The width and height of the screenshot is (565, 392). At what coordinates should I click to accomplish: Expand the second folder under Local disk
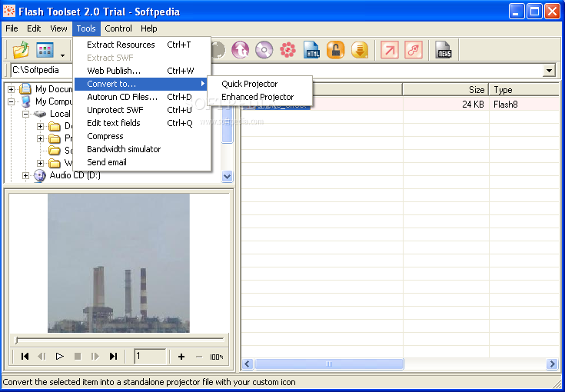(40, 138)
